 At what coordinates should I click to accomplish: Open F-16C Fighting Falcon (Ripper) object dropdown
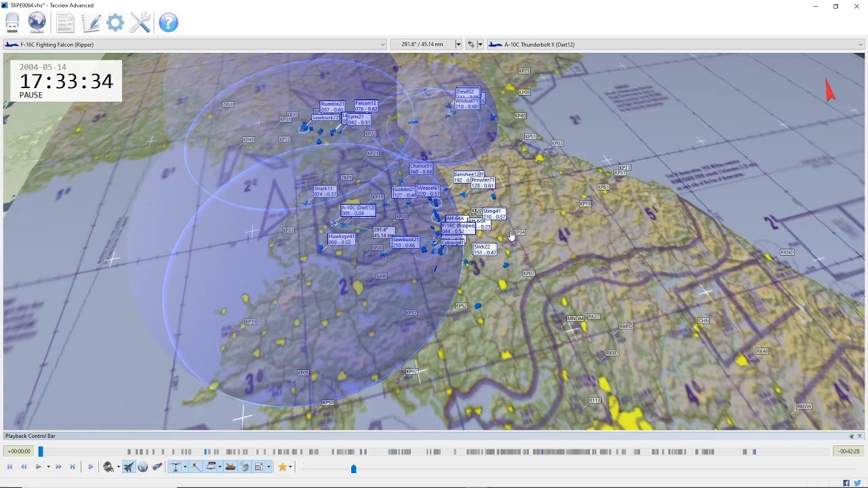[x=195, y=44]
